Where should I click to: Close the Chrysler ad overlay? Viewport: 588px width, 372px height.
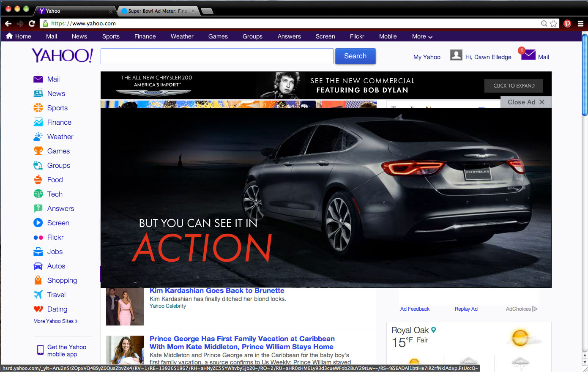526,102
